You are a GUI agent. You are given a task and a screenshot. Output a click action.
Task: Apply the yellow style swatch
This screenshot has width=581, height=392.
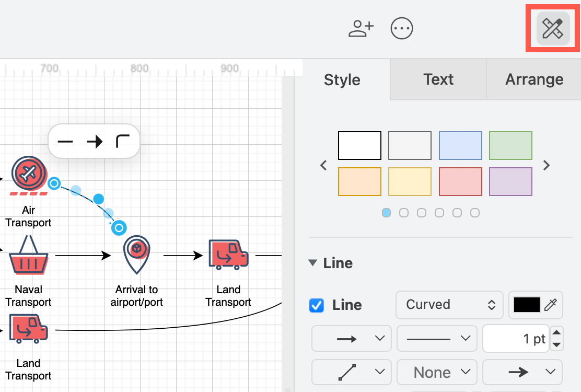pos(410,181)
